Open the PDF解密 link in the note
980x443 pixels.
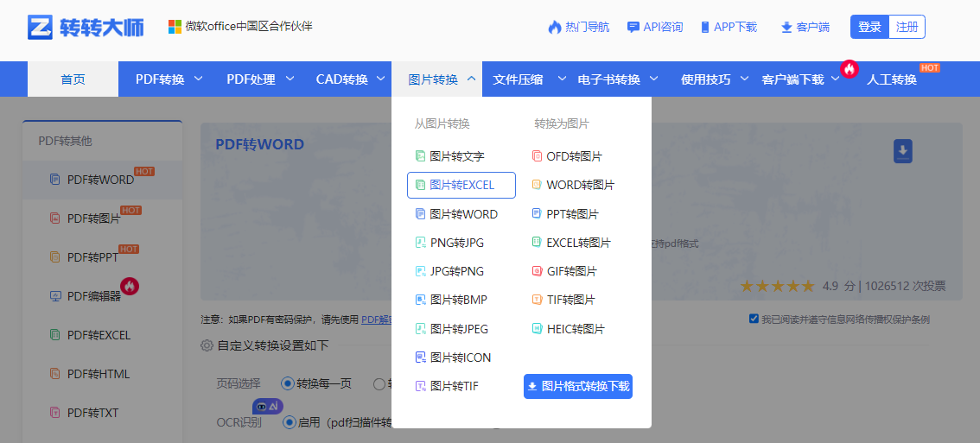(x=377, y=320)
